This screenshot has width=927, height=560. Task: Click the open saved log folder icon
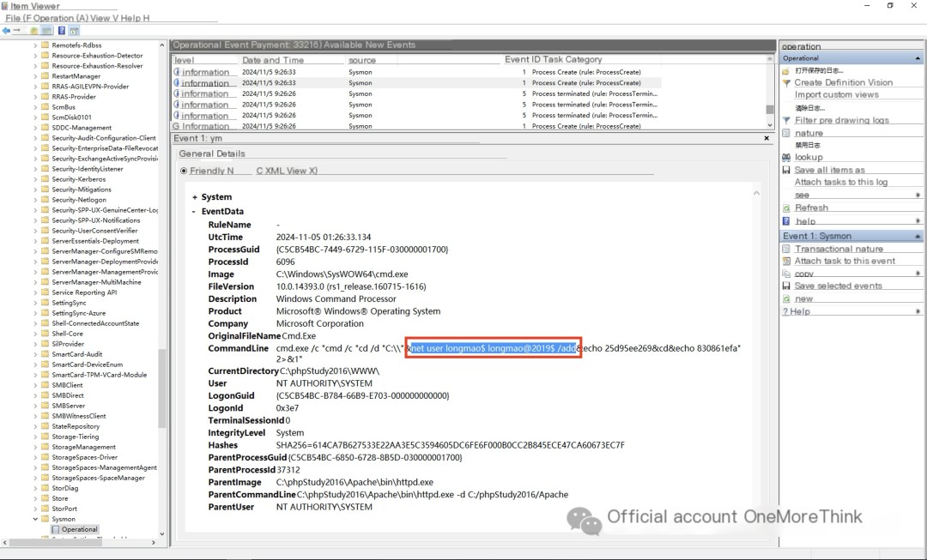pyautogui.click(x=785, y=71)
